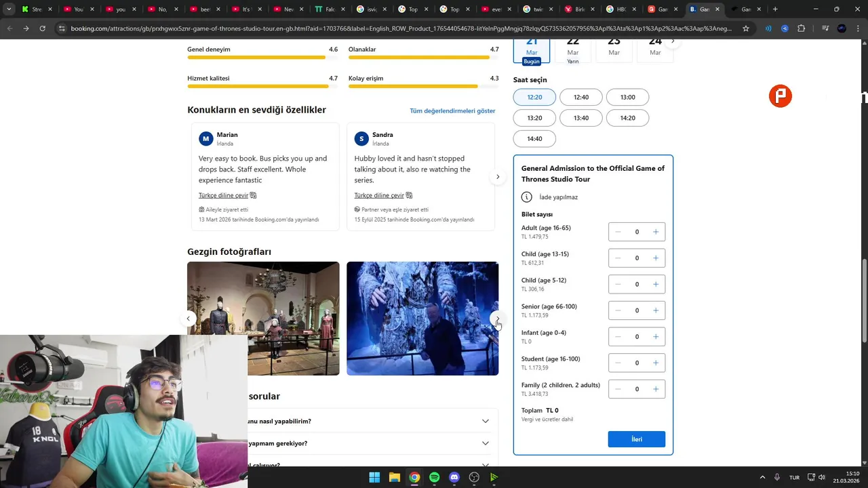Increase Student (age 16-100) ticket count
This screenshot has height=488, width=868.
click(x=656, y=363)
